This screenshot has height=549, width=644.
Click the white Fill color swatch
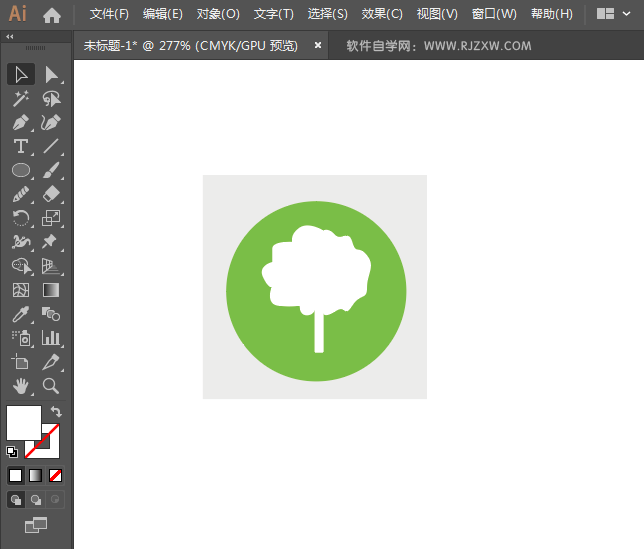click(22, 421)
